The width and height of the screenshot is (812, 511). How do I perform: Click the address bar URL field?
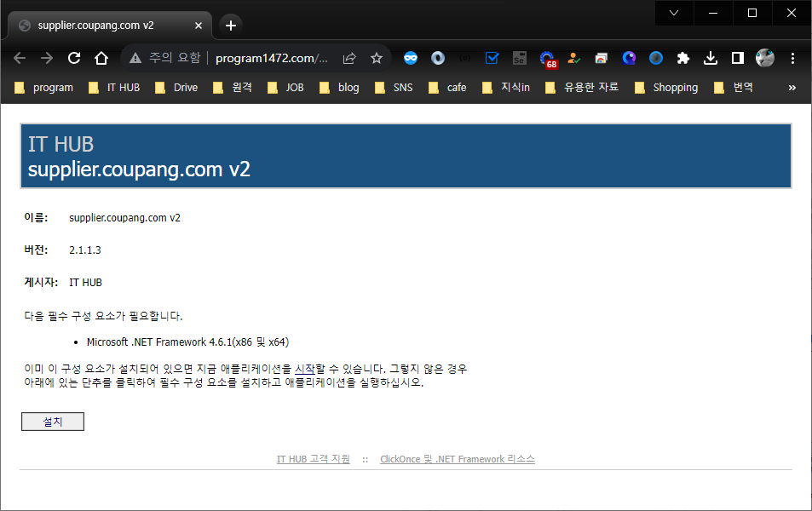(271, 59)
